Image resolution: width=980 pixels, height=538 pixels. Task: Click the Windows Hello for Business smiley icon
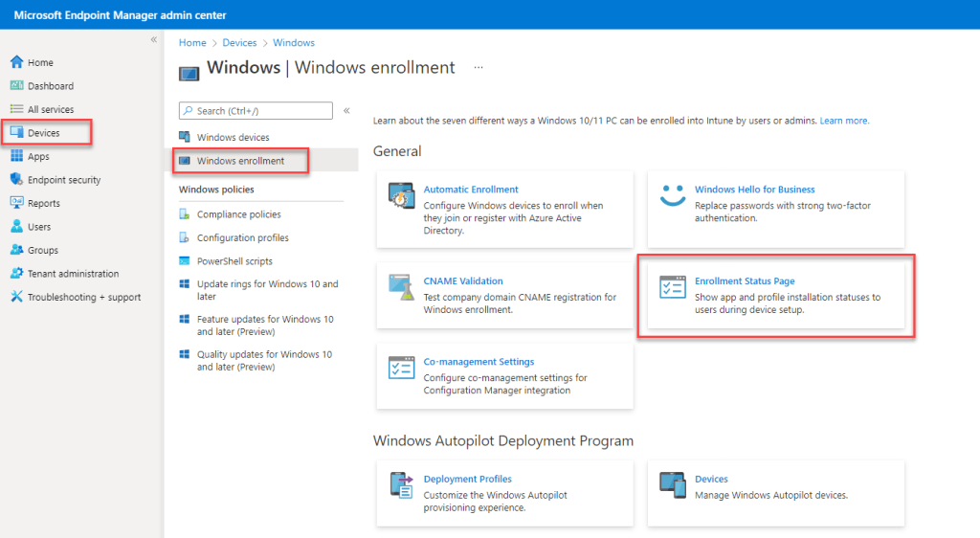[673, 196]
